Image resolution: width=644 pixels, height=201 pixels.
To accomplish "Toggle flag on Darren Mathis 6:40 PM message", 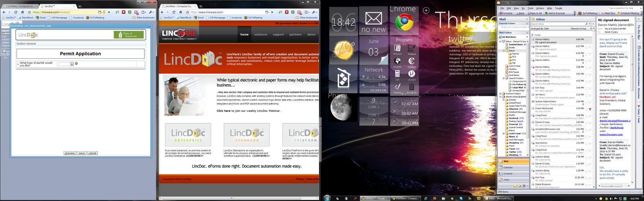I will point(590,41).
